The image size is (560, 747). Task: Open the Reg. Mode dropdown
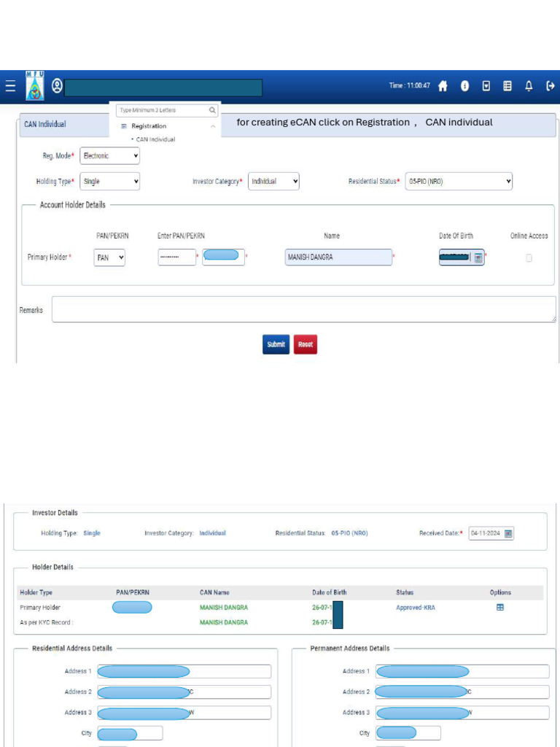(x=109, y=156)
